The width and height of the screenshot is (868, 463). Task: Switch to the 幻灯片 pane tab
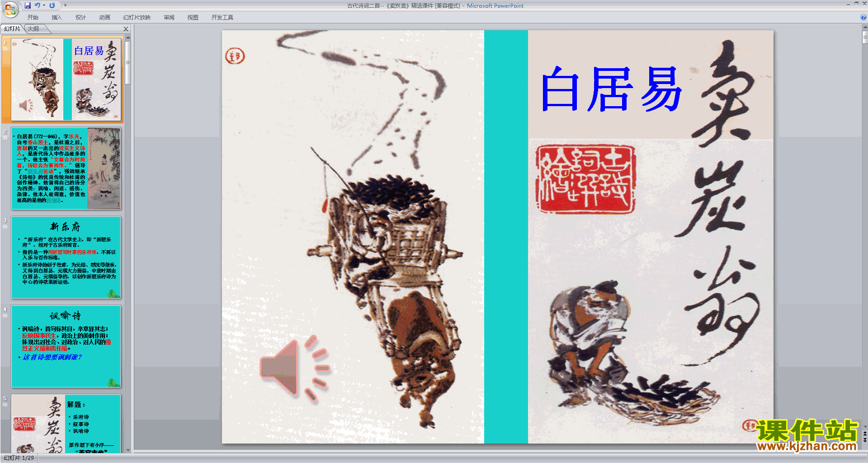tap(12, 28)
